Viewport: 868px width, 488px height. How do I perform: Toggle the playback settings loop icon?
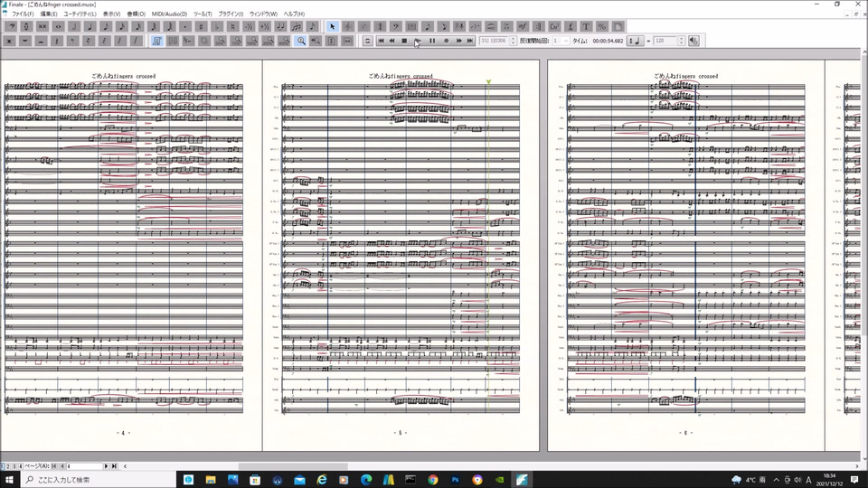click(368, 41)
